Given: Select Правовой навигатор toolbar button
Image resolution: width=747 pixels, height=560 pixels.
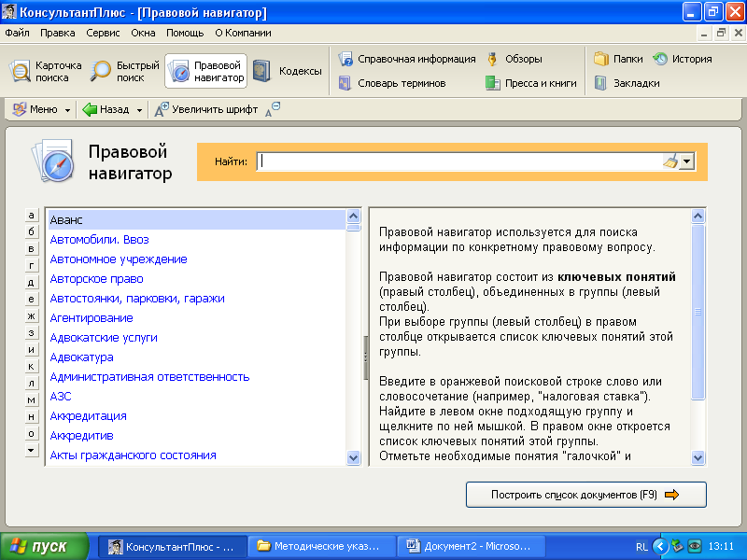Looking at the screenshot, I should 205,72.
